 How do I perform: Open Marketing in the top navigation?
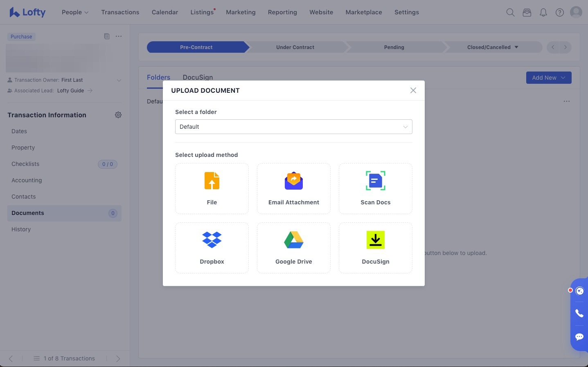(241, 12)
